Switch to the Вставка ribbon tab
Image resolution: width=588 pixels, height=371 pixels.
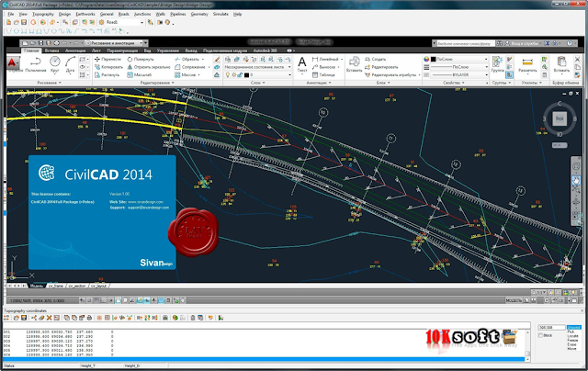pos(51,51)
